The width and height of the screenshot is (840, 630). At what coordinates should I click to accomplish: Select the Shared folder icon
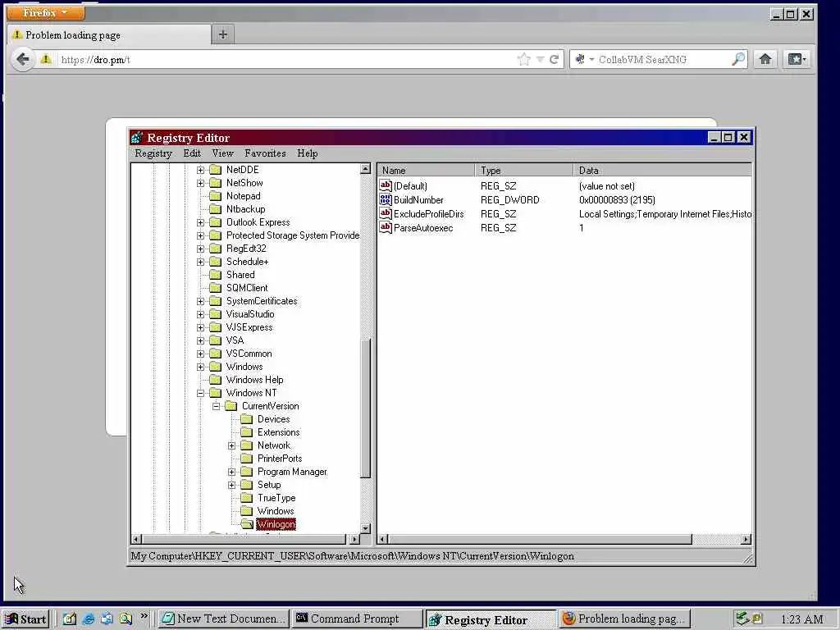(x=216, y=275)
